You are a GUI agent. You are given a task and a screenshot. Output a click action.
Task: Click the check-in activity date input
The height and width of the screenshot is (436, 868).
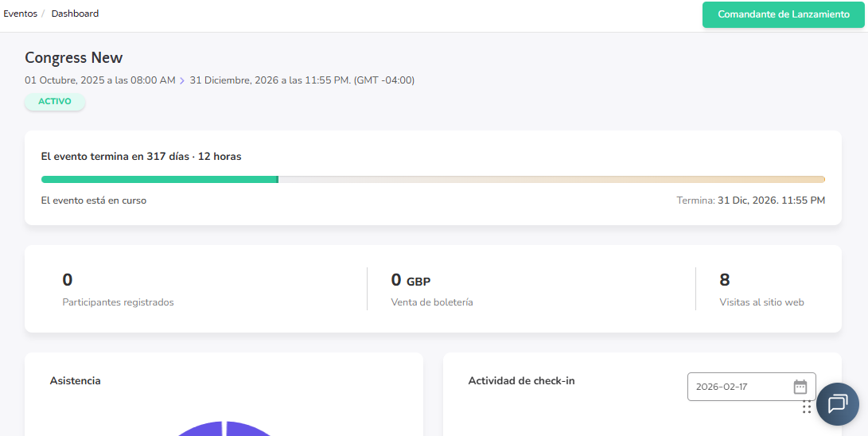coord(740,387)
